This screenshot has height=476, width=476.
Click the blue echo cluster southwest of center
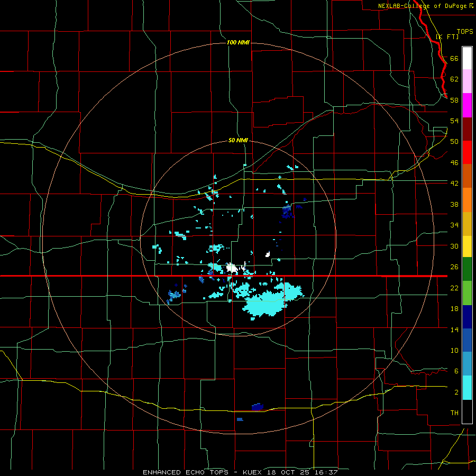click(x=174, y=295)
